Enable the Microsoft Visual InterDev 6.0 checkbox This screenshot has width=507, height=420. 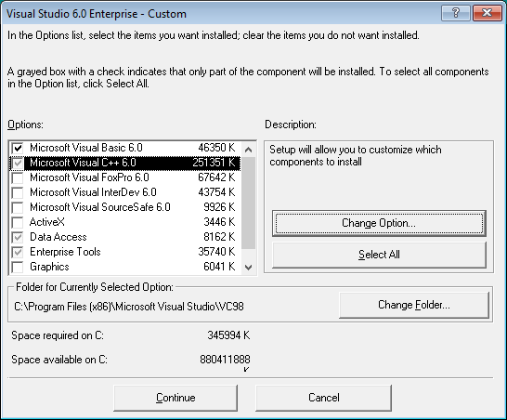[18, 193]
